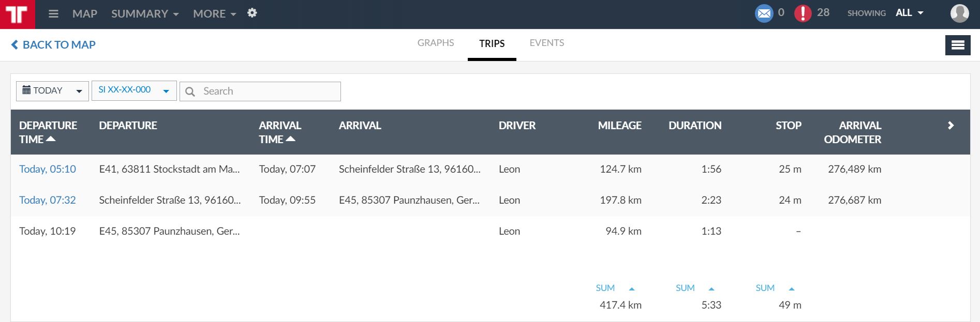Screen dimensions: 980x322
Task: Open the hamburger navigation menu
Action: tap(53, 14)
